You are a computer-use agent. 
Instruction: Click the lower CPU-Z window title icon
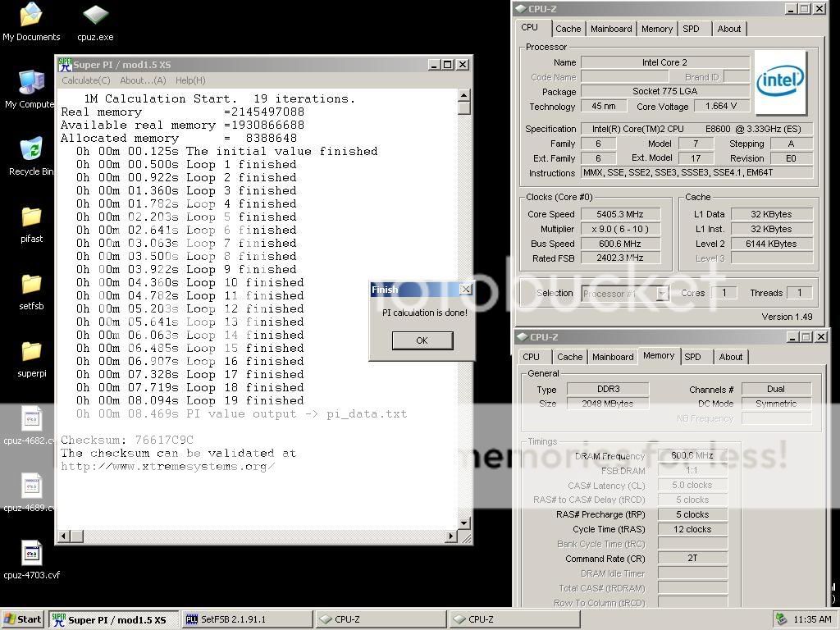[x=522, y=337]
